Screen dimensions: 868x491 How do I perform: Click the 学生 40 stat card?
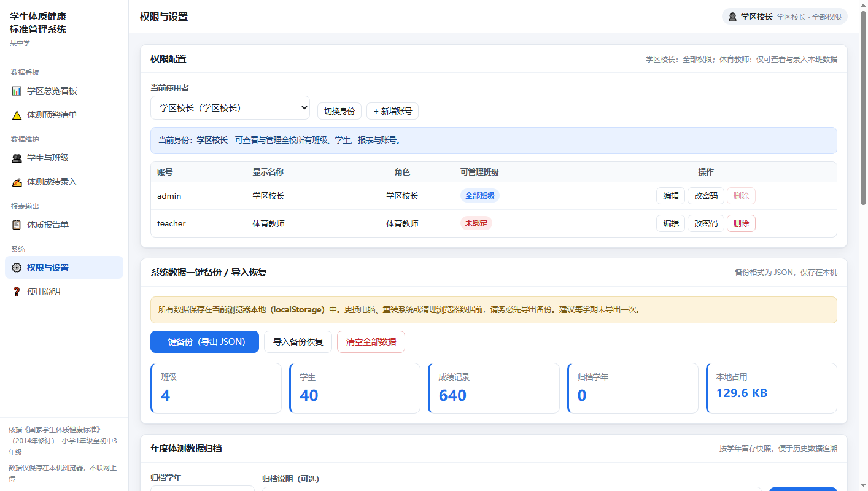(355, 388)
